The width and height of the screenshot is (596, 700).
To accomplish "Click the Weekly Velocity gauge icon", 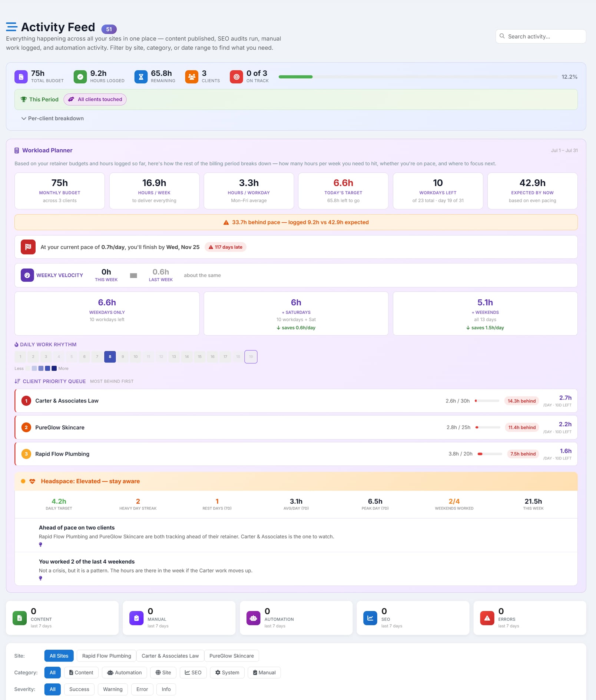I will tap(27, 275).
